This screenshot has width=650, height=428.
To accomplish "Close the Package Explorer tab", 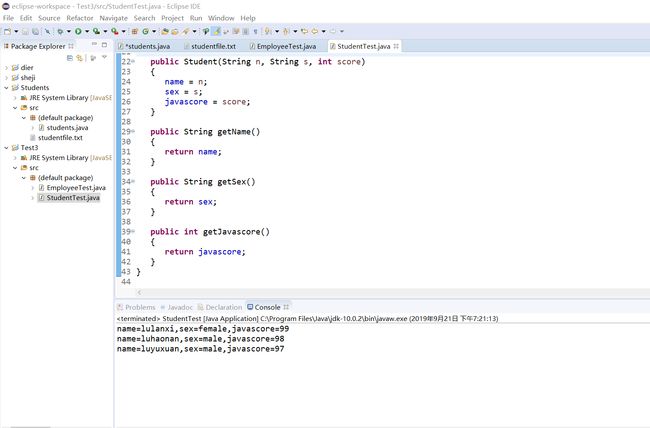I will [71, 46].
